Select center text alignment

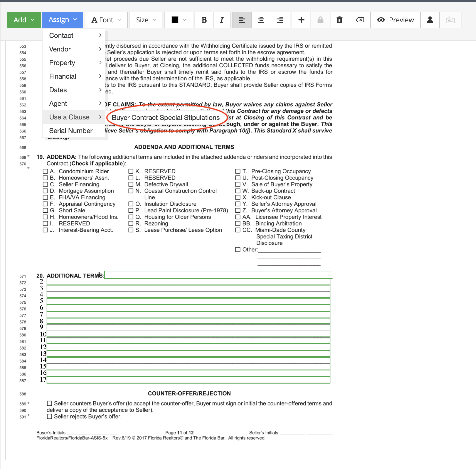(261, 20)
